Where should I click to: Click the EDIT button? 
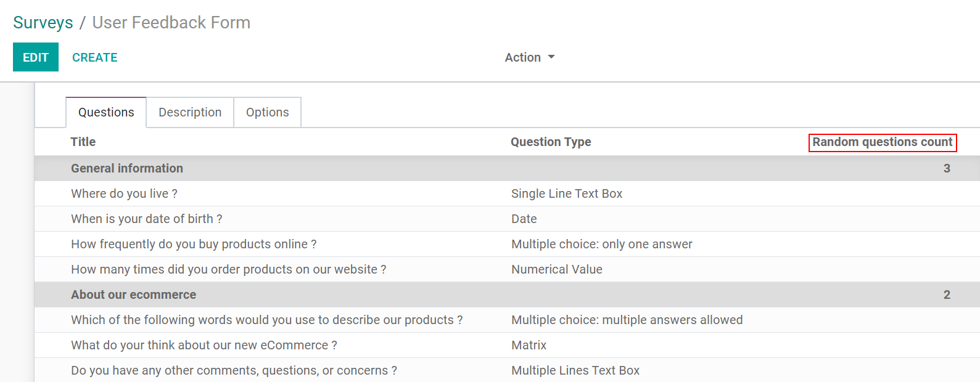(36, 57)
